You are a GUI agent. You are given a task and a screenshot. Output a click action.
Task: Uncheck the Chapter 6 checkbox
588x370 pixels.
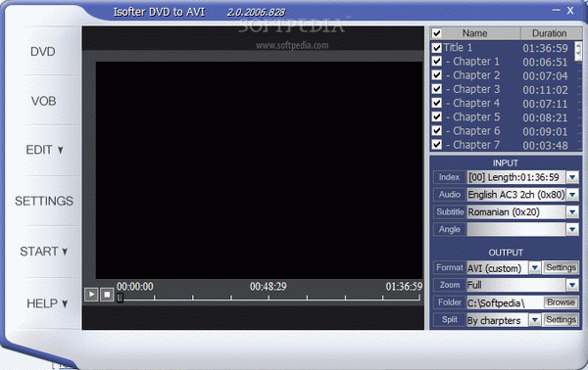click(436, 130)
